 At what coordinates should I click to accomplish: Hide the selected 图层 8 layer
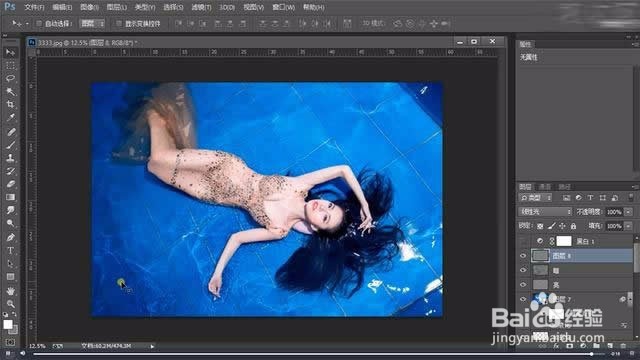point(523,256)
